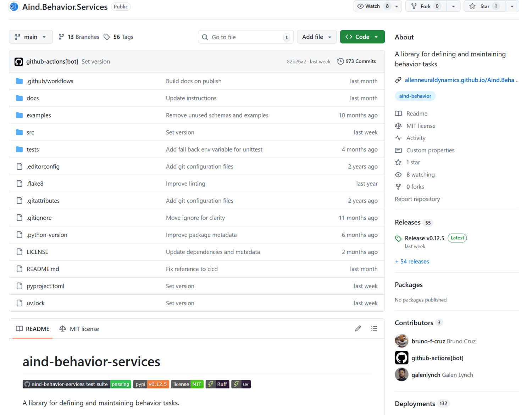This screenshot has width=532, height=415.
Task: Open the 973 Commits history
Action: [357, 61]
